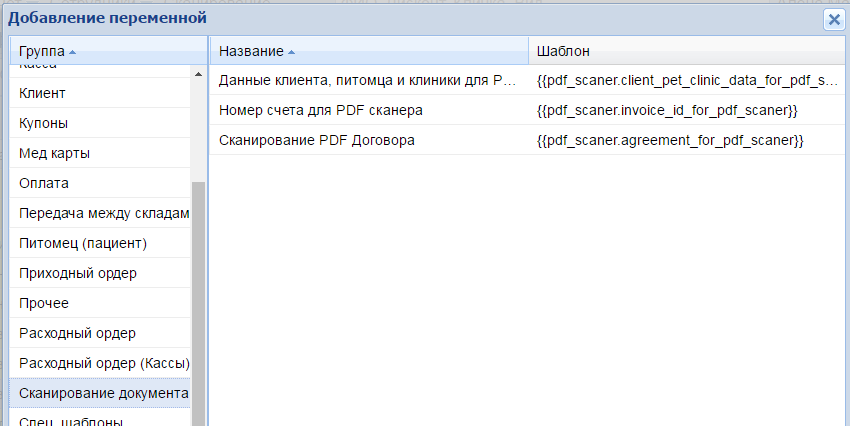Choose the Прочее group

(44, 303)
